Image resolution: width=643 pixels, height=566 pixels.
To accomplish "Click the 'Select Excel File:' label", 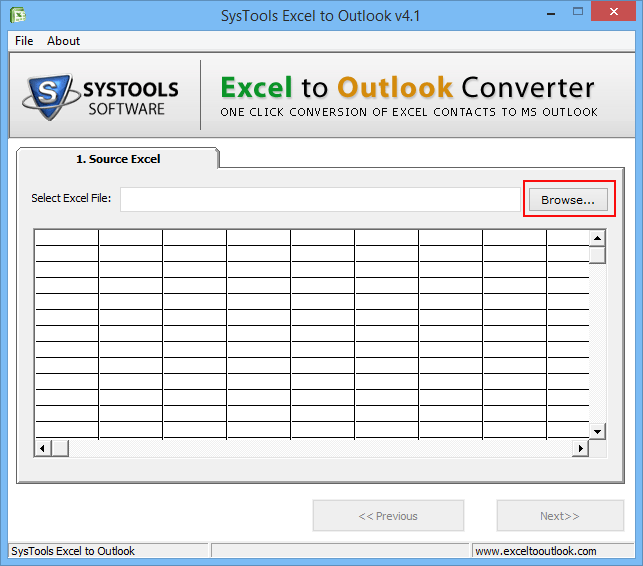I will 71,198.
